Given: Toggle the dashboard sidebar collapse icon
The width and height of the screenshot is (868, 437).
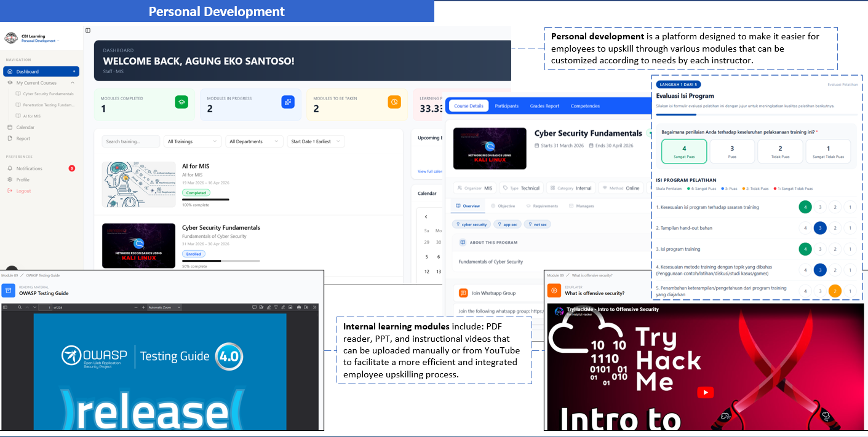Looking at the screenshot, I should [x=88, y=30].
